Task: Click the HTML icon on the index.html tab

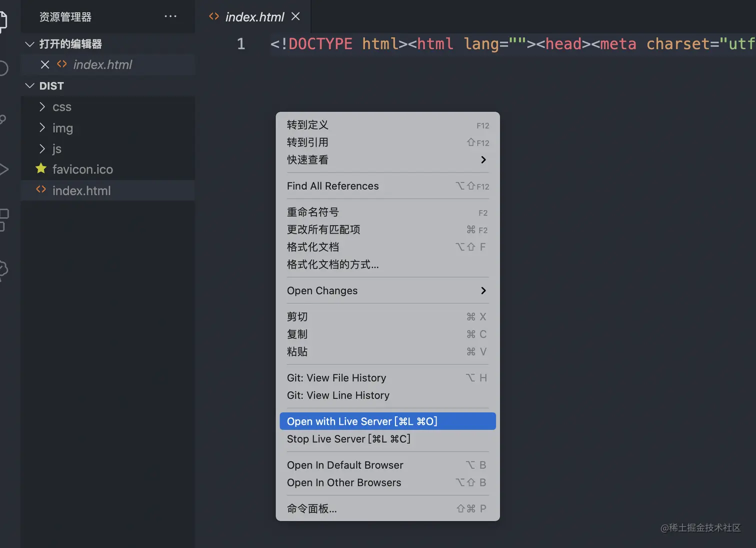Action: pyautogui.click(x=214, y=17)
